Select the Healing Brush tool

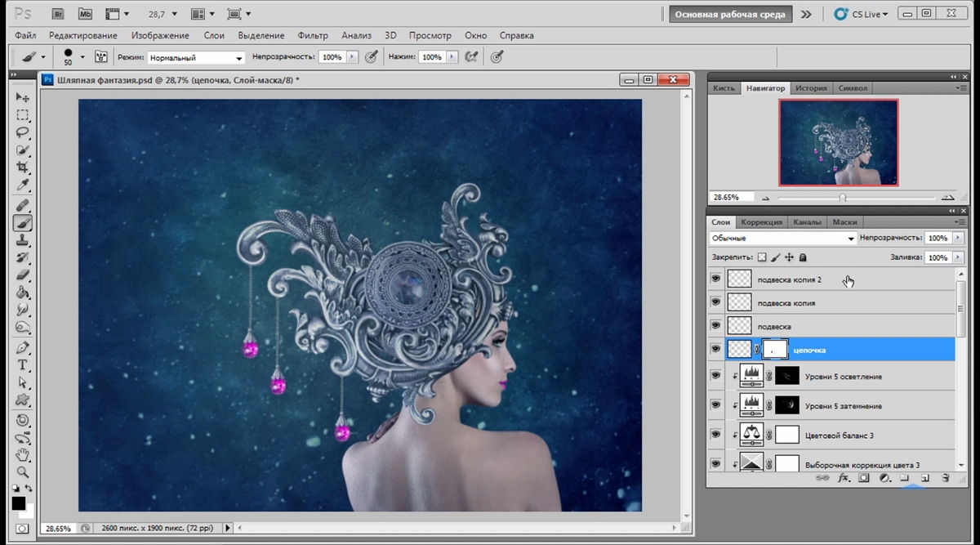point(23,204)
